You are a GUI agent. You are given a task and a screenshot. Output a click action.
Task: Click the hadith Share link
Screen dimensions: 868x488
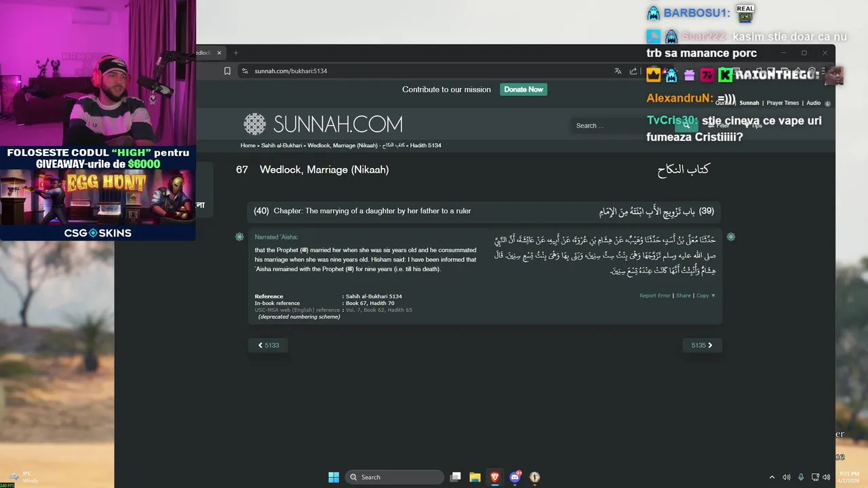[683, 296]
